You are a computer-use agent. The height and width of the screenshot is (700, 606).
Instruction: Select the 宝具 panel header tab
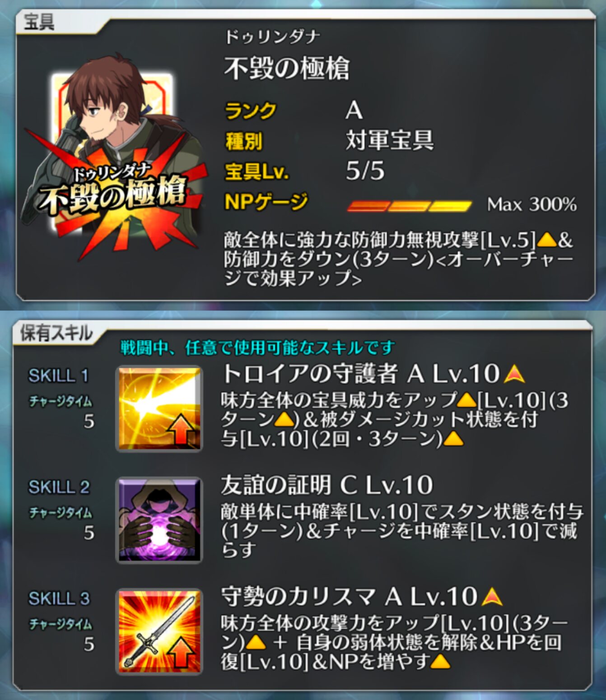pyautogui.click(x=40, y=22)
